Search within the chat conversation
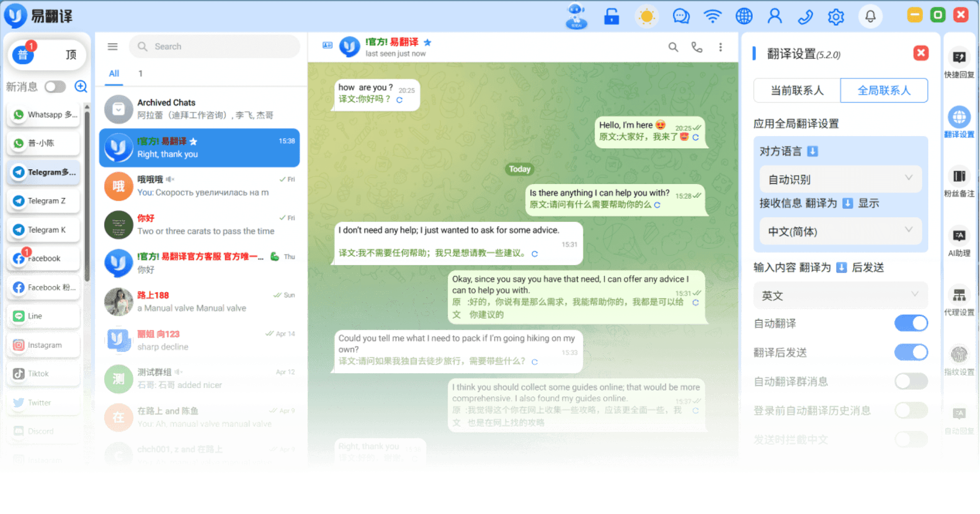The image size is (980, 514). (673, 47)
